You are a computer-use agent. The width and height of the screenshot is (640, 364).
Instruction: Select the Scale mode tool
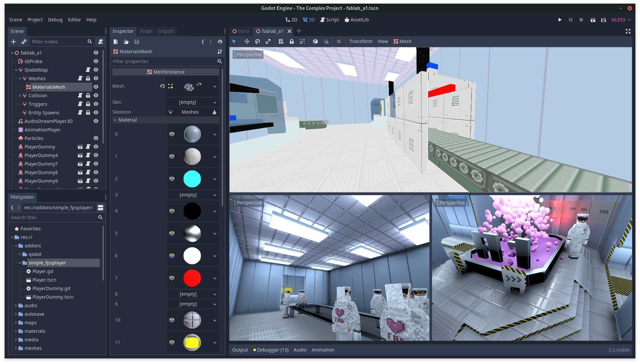point(268,41)
